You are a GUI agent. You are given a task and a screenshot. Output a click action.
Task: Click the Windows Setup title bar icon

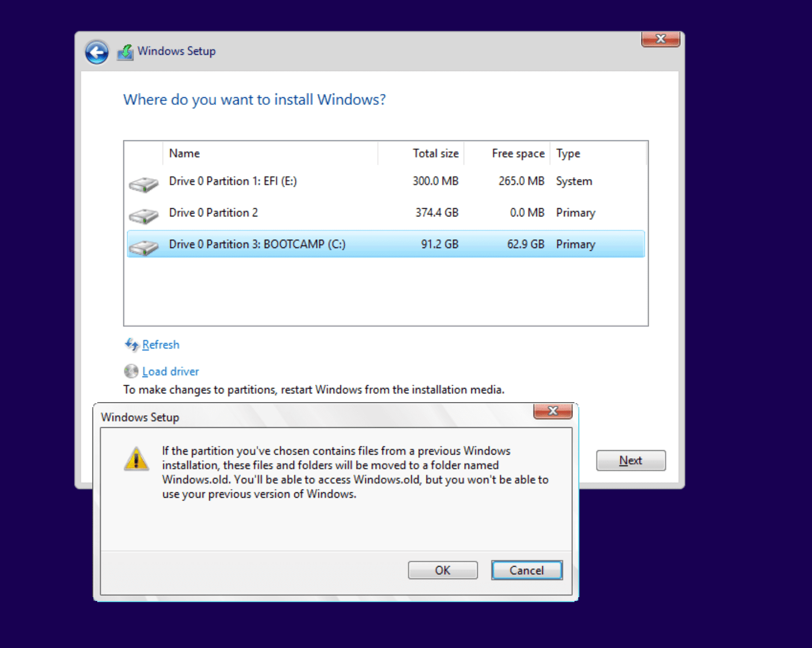[x=126, y=52]
